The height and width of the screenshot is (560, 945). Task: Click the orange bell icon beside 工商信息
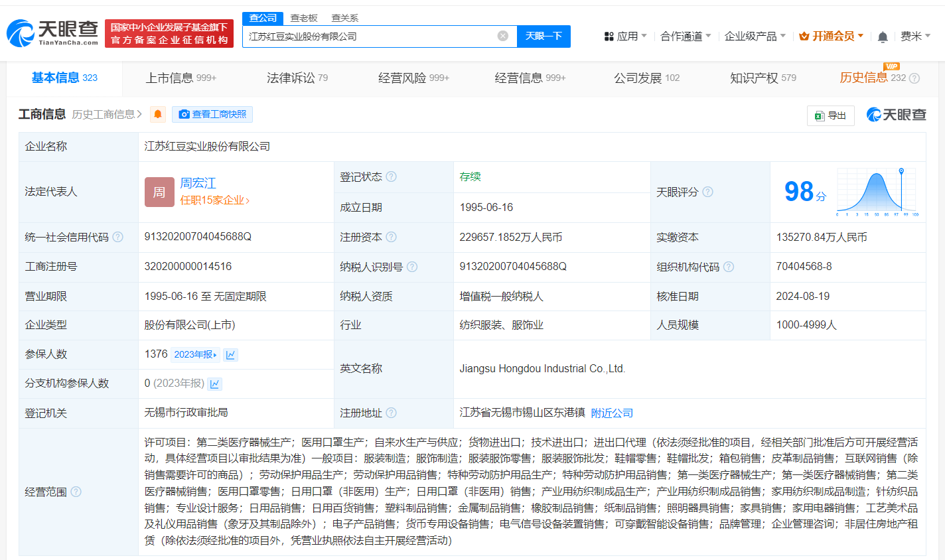(157, 115)
